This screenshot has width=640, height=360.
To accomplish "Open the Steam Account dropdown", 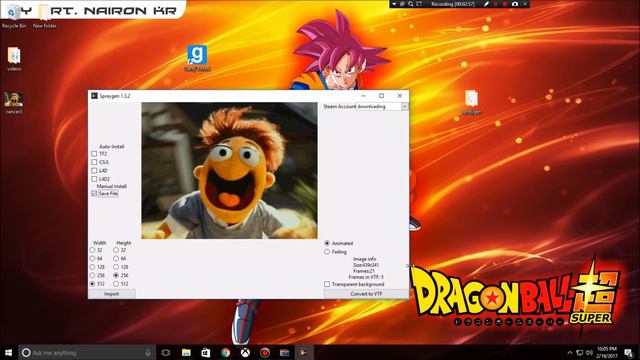I will click(404, 107).
